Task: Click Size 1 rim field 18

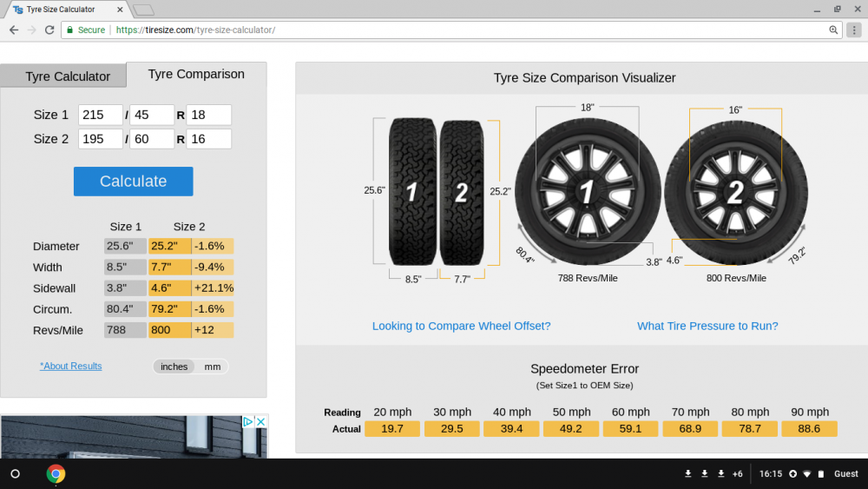Action: point(208,116)
